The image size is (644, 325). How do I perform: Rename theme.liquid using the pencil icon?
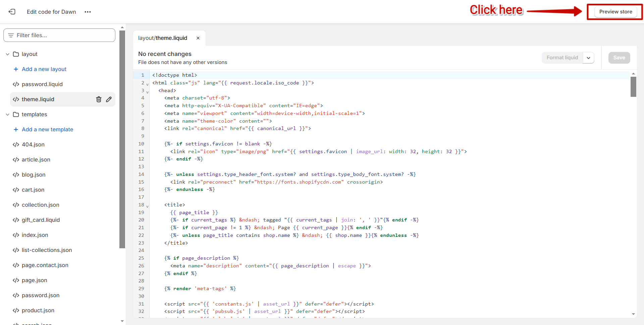point(109,99)
